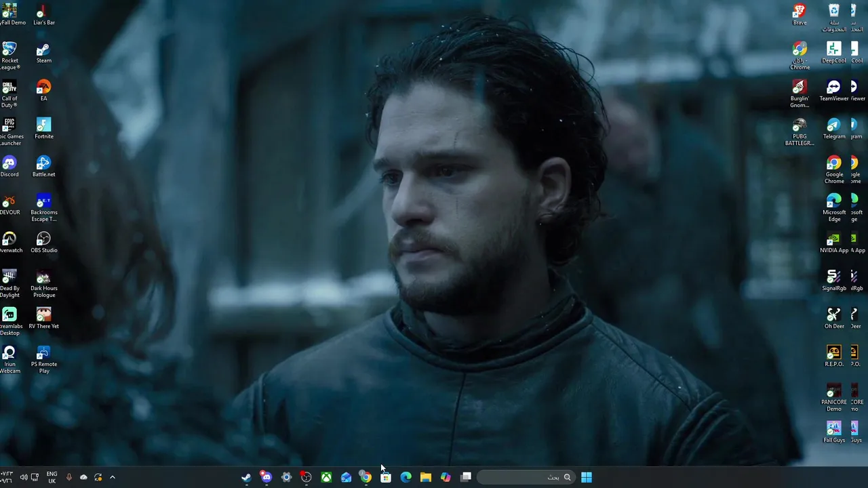Open the Xbox app from the taskbar
Image resolution: width=868 pixels, height=488 pixels.
[326, 477]
